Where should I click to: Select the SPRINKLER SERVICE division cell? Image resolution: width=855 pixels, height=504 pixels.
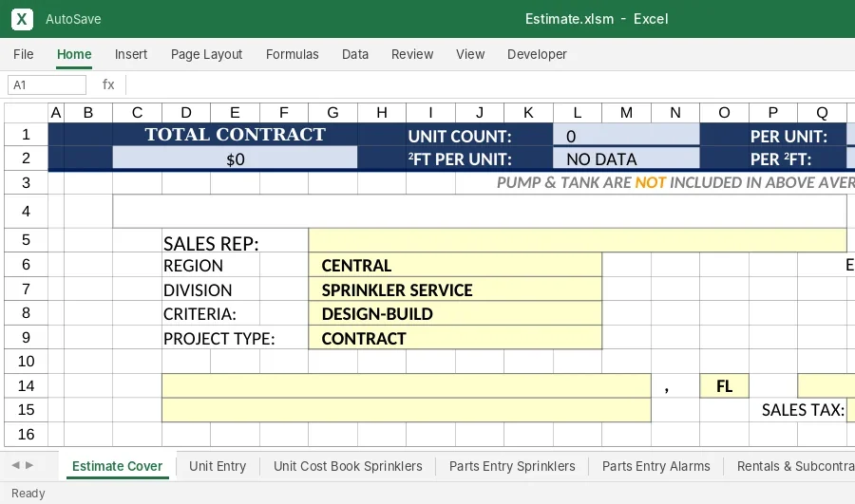pos(455,289)
